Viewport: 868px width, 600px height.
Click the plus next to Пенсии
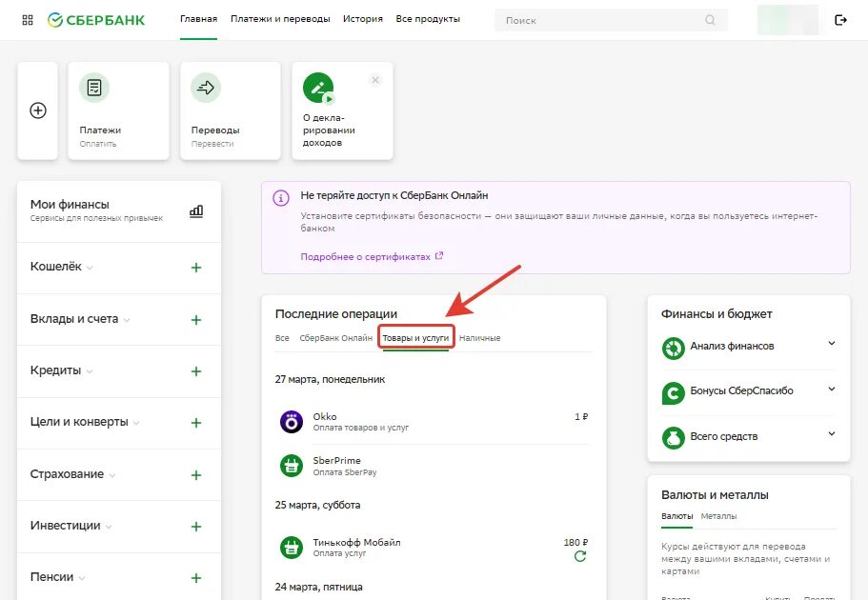pos(196,578)
